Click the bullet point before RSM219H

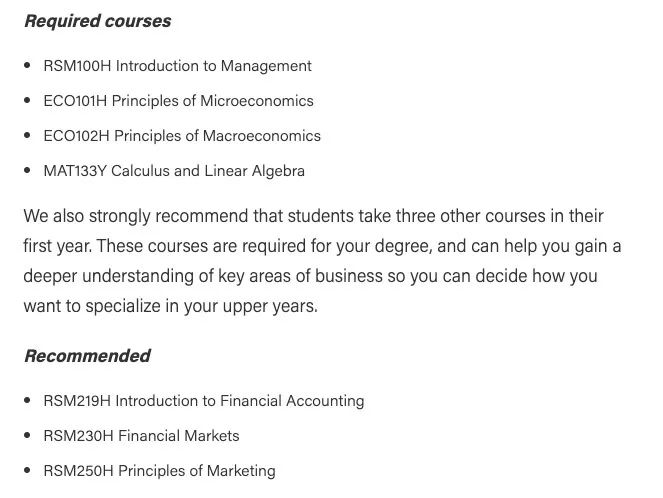27,400
